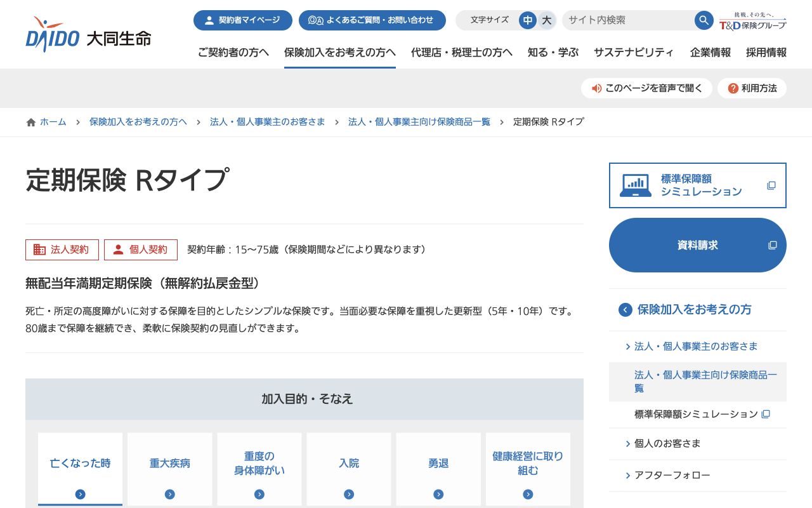Viewport: 812px width, 508px height.
Task: Open 採用情報 menu
Action: click(766, 53)
